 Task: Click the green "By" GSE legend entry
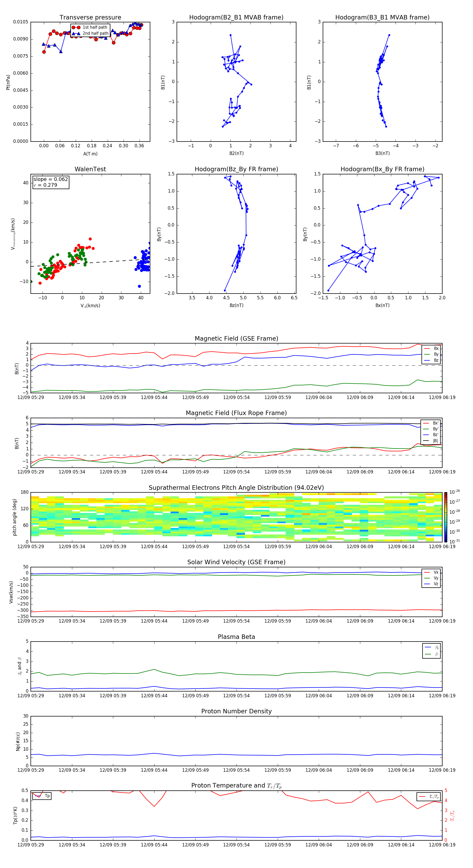pos(431,354)
